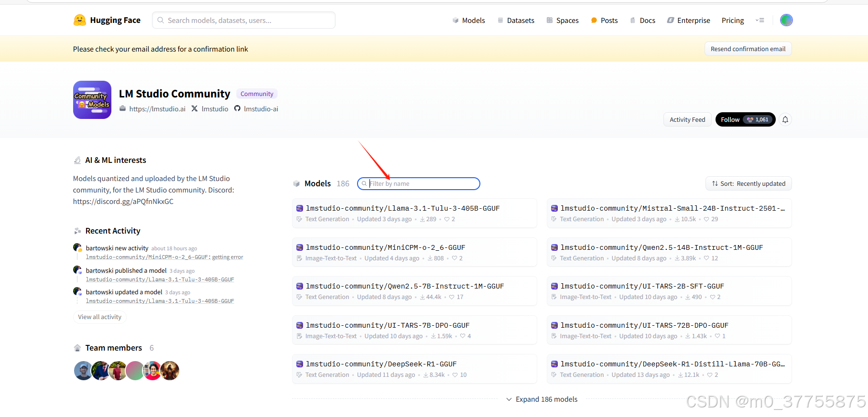868x417 pixels.
Task: Open Llama-3.1-Tulu link under bartowski published a model
Action: click(160, 279)
